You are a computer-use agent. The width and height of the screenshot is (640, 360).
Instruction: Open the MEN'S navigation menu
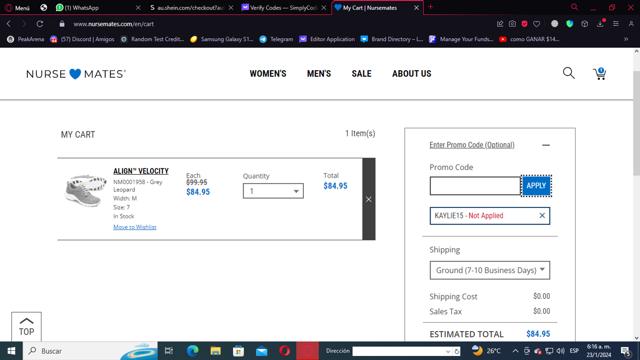point(319,74)
